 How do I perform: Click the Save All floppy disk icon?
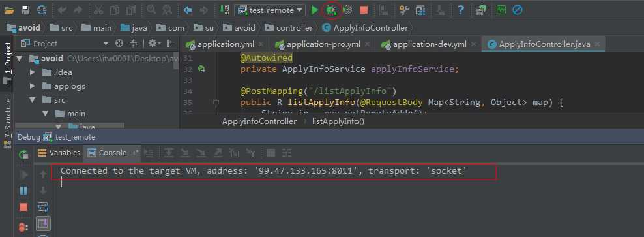tap(25, 10)
